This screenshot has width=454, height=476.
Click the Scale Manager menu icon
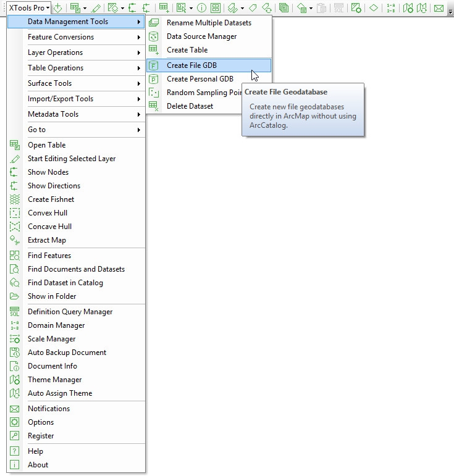pos(15,339)
